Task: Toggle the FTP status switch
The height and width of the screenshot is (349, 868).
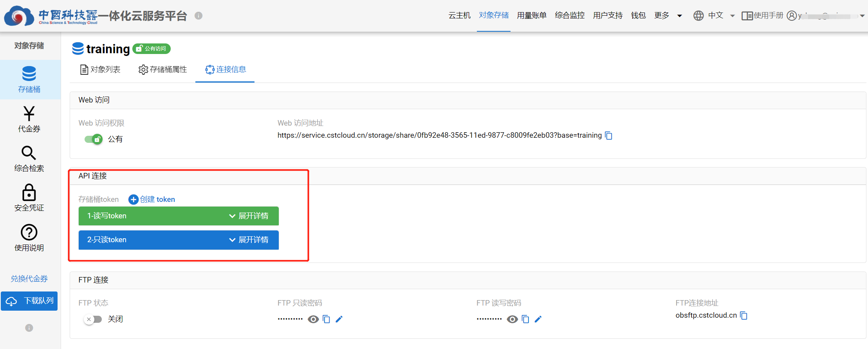Action: pos(93,319)
